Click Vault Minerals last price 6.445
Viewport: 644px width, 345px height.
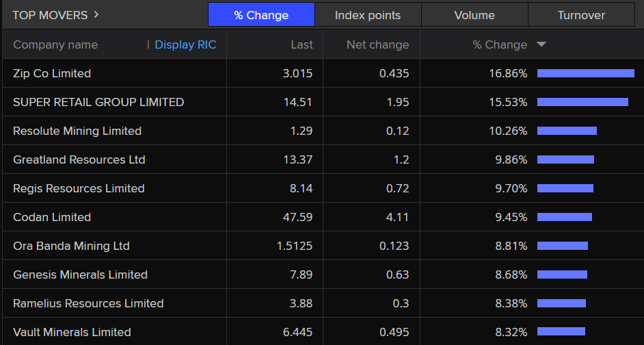(x=297, y=332)
